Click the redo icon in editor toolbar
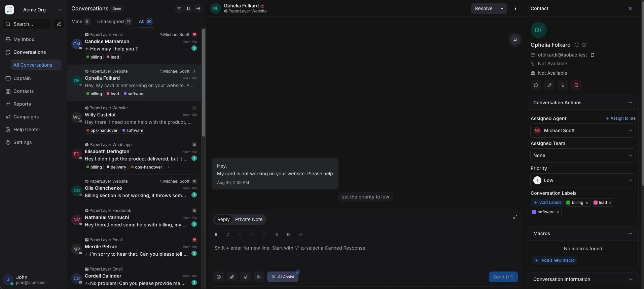644x289 pixels. click(264, 234)
